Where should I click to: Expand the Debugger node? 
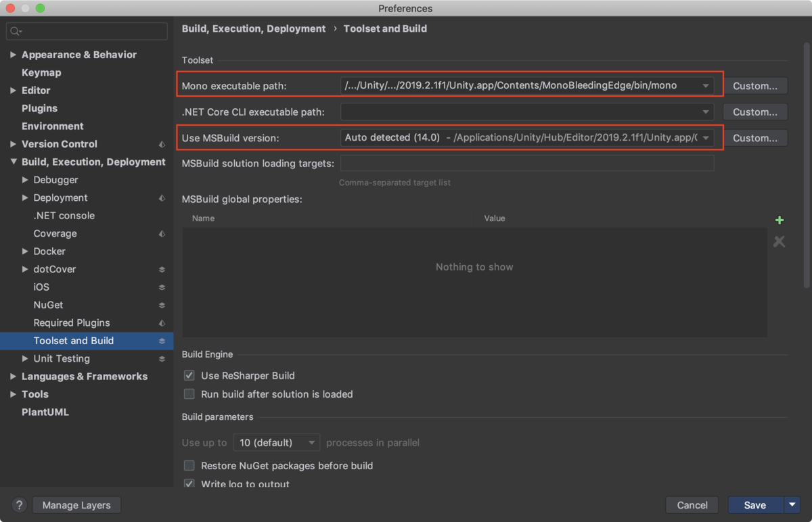tap(25, 180)
